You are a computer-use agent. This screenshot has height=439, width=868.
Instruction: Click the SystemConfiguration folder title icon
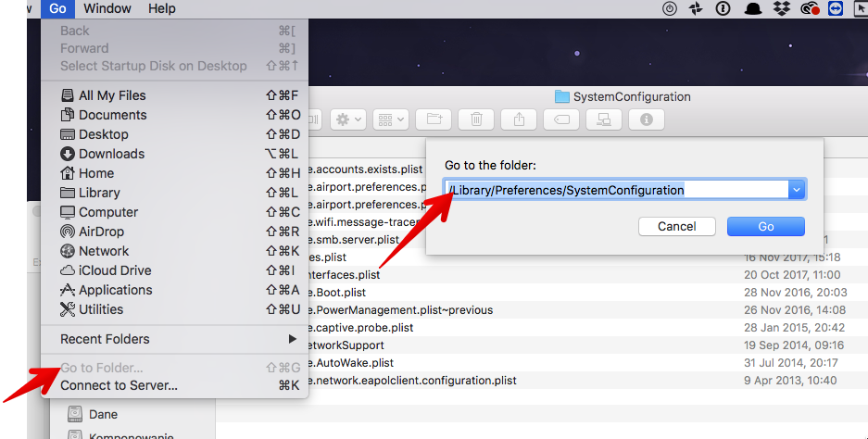pyautogui.click(x=562, y=97)
